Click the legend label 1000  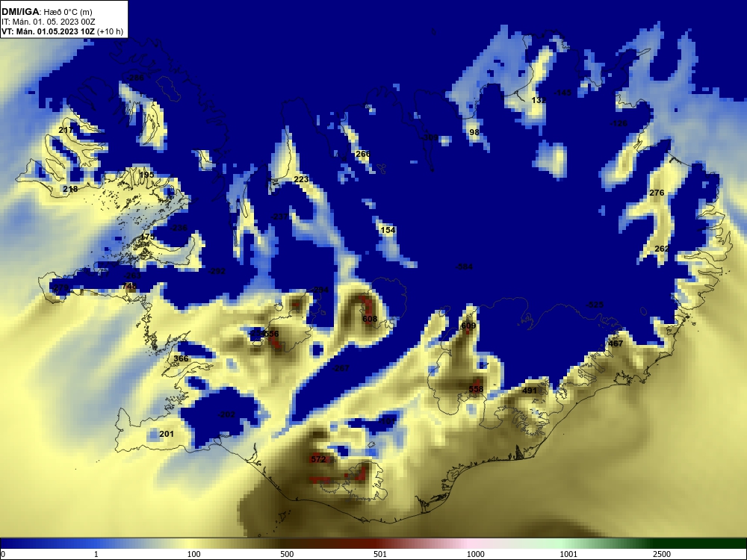[475, 554]
